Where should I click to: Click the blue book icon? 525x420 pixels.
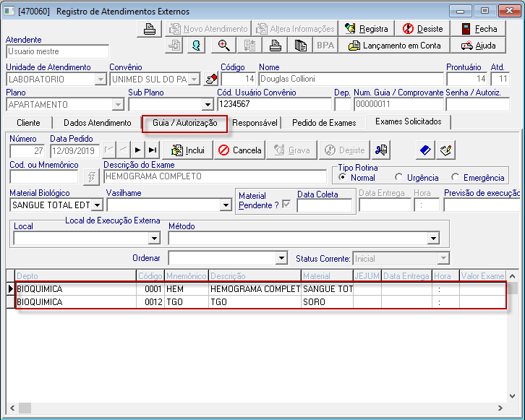[425, 150]
